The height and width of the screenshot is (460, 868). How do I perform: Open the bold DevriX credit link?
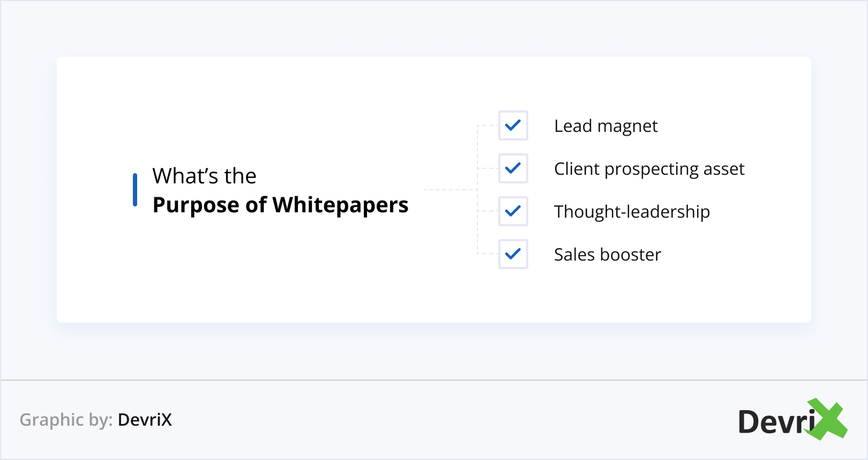(x=145, y=420)
